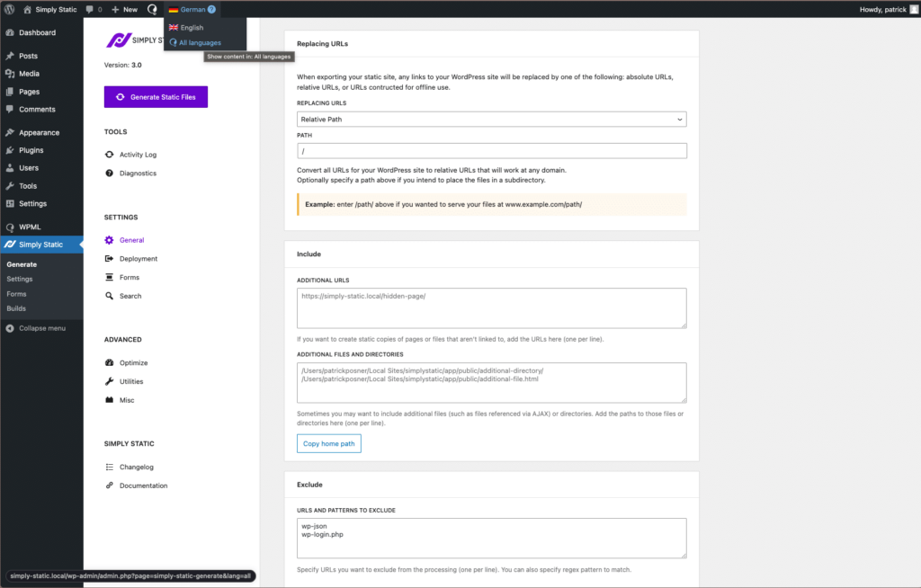Click the Posts pin icon
Viewport: 921px width, 588px height.
click(10, 56)
